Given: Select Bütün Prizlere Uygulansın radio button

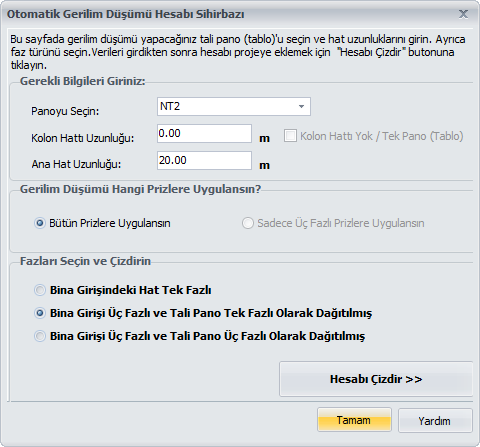Looking at the screenshot, I should tap(40, 223).
